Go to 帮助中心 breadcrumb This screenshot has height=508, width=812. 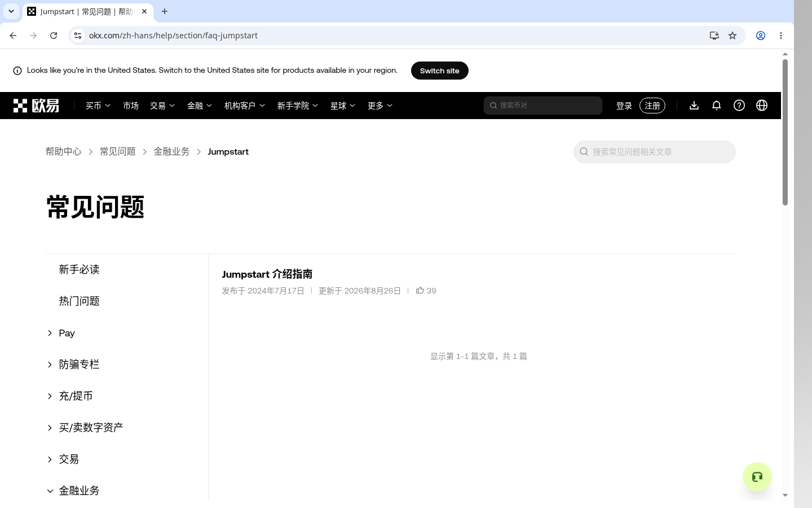click(63, 152)
